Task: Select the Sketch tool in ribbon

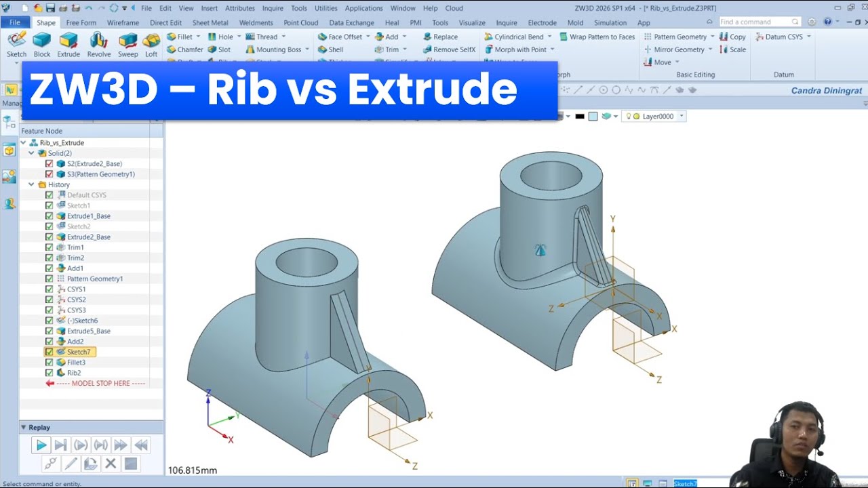Action: pyautogui.click(x=16, y=44)
